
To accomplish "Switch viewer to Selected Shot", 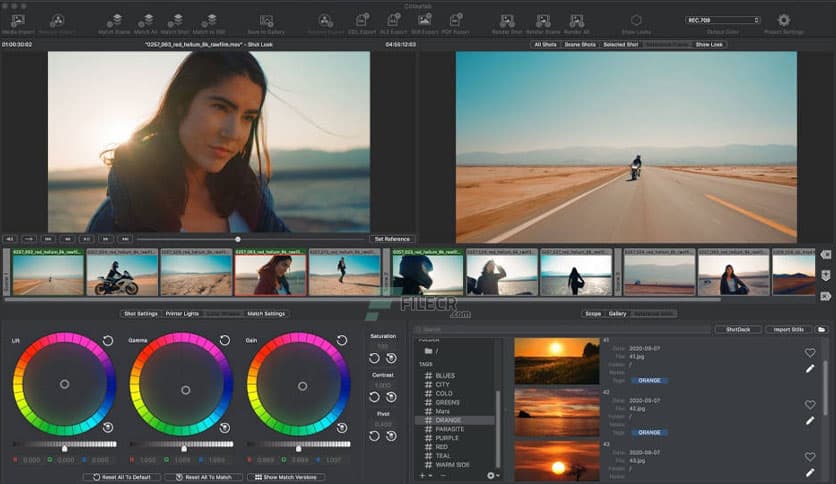I will point(621,44).
